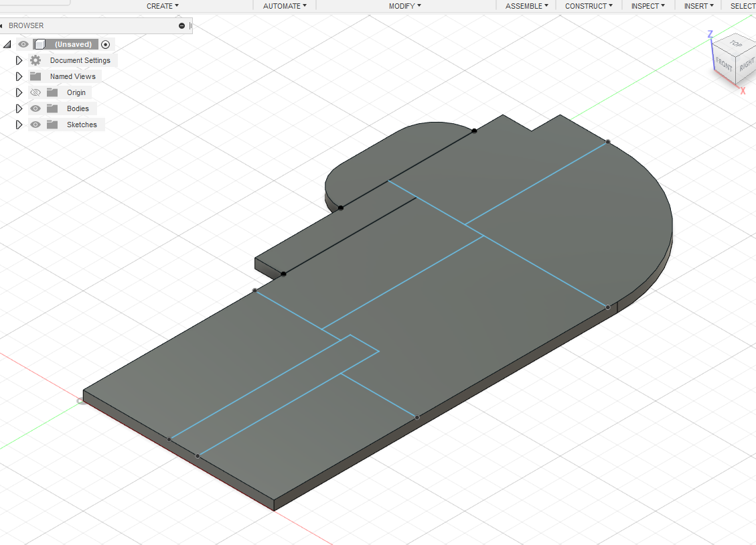Screen dimensions: 756x545
Task: Select the (Unsaved) document root
Action: tap(73, 44)
